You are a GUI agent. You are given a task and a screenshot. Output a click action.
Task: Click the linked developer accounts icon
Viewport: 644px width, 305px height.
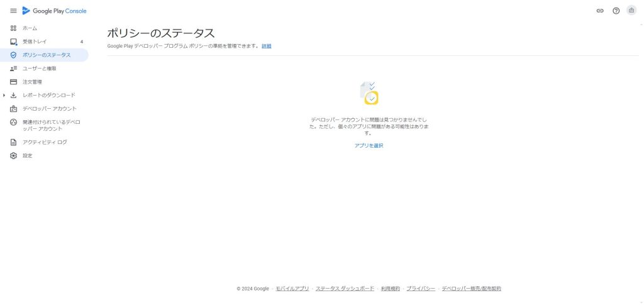[x=14, y=123]
